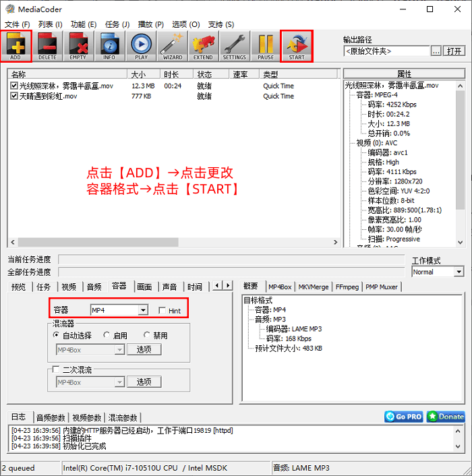The width and height of the screenshot is (472, 476).
Task: Select 分辨率: 1280x720 property row
Action: (x=395, y=181)
